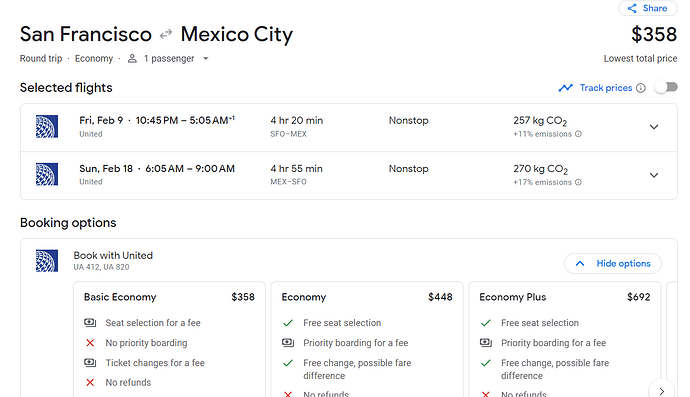The width and height of the screenshot is (690, 397).
Task: Click the $692 Economy Plus price
Action: pos(639,297)
